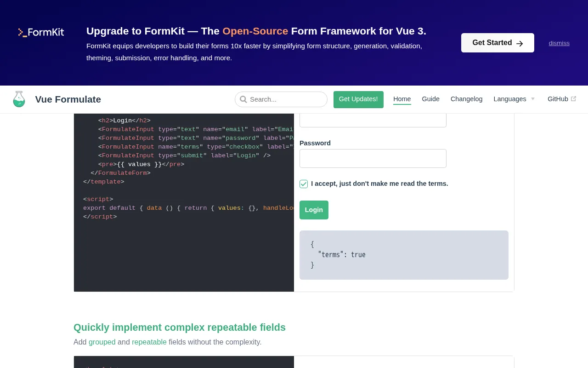Viewport: 588px width, 368px height.
Task: Click the 'Quickly implement complex repeatable fields' heading
Action: (180, 328)
